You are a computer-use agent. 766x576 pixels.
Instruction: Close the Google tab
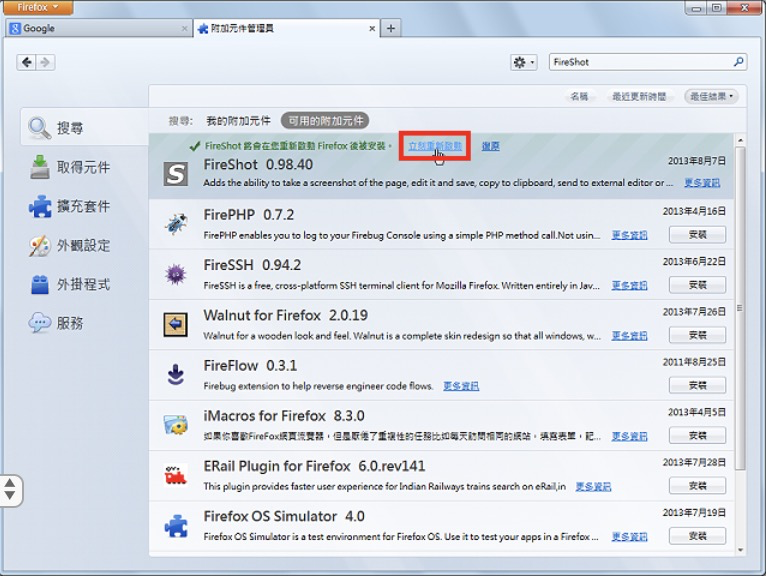point(184,29)
